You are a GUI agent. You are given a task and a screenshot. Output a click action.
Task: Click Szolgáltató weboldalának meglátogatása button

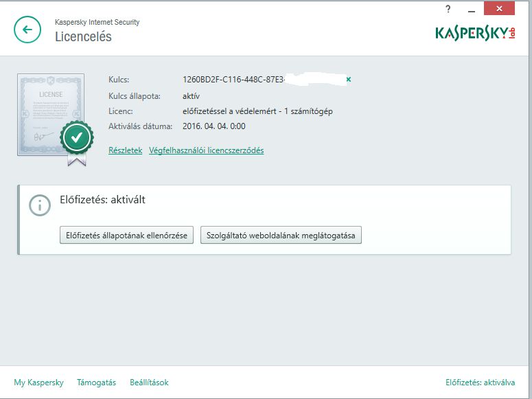(281, 235)
